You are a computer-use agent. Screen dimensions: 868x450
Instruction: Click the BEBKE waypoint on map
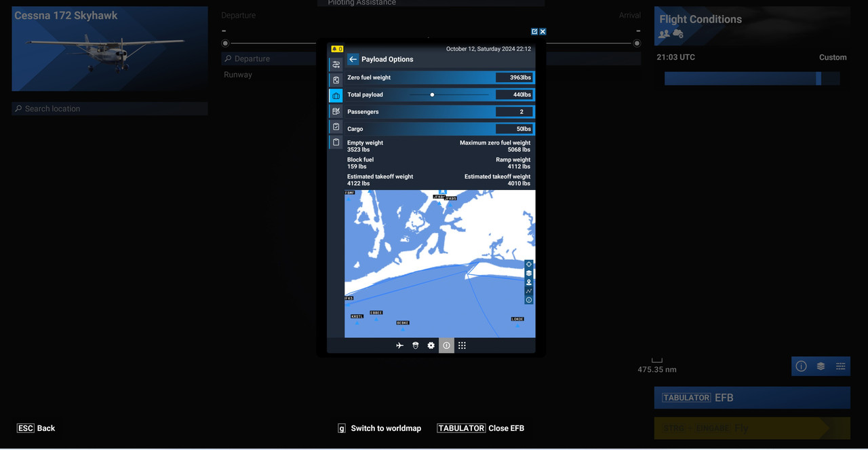coord(403,323)
